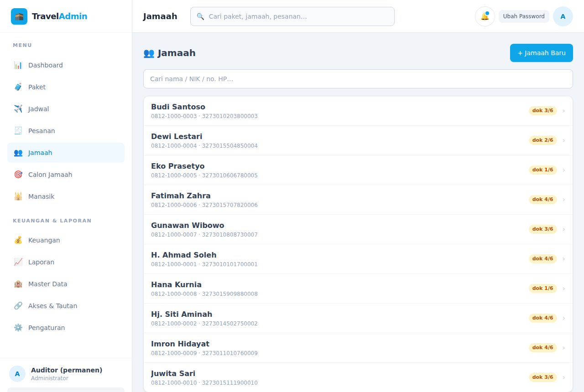The height and width of the screenshot is (392, 584).
Task: Click the dok 4/6 badge for Fatimah Zahra
Action: click(543, 200)
